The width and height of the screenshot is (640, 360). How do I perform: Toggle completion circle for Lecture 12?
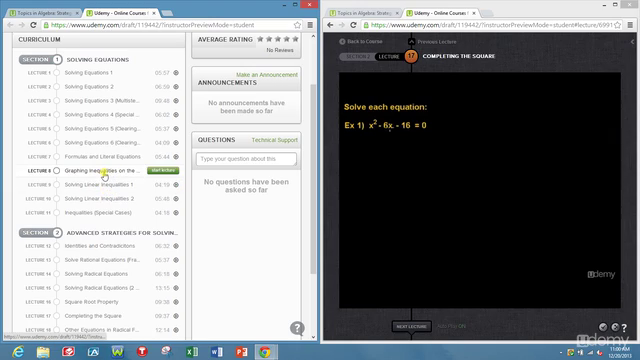pyautogui.click(x=56, y=246)
